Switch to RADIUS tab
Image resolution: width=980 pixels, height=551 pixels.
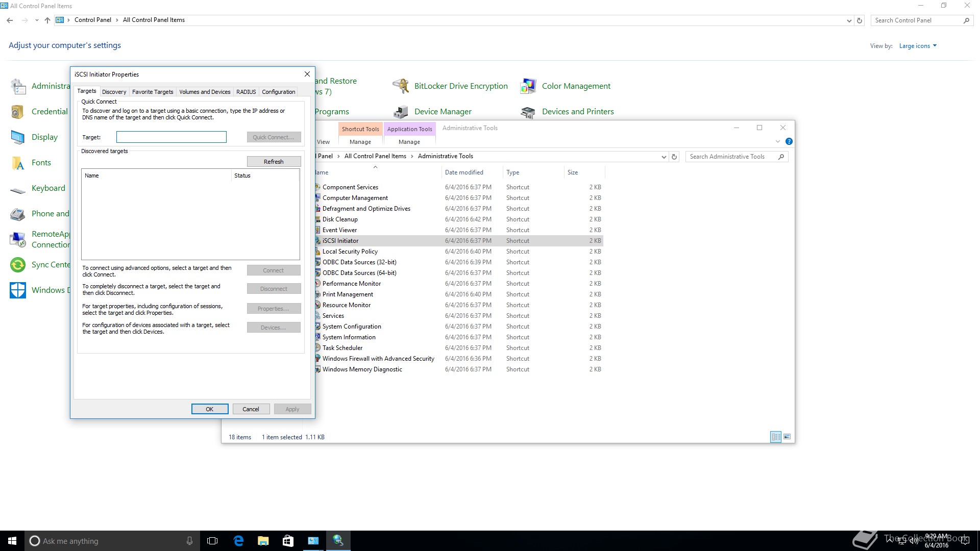246,92
